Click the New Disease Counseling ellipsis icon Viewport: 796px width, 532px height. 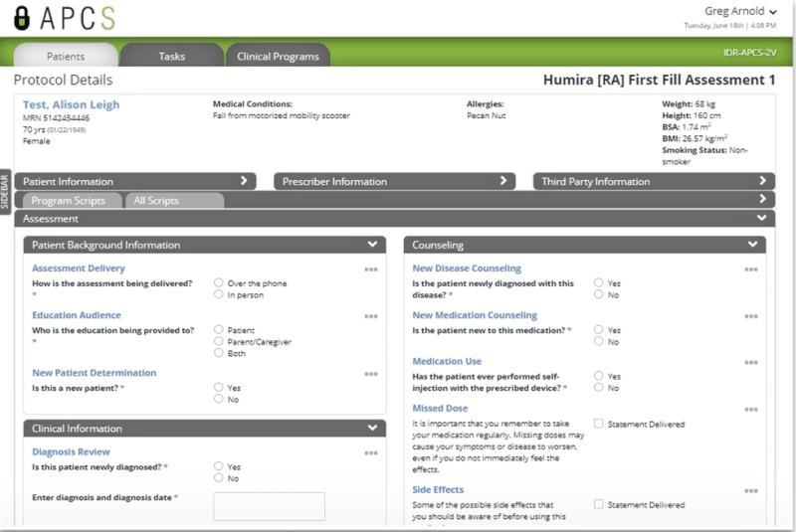pyautogui.click(x=751, y=269)
